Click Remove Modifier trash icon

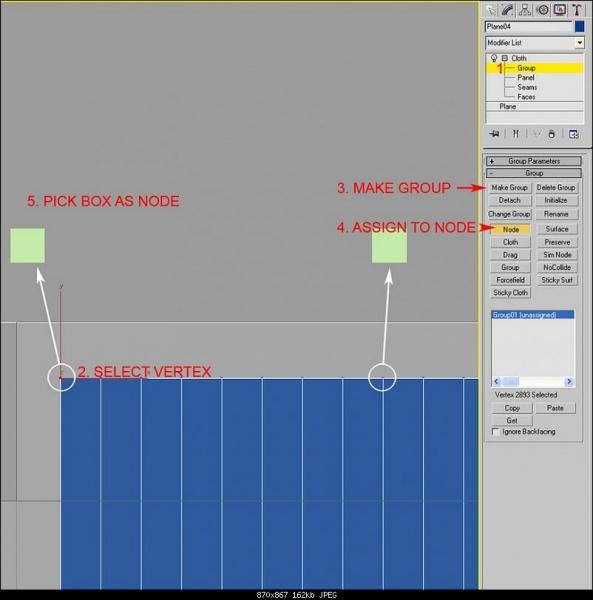click(x=551, y=134)
